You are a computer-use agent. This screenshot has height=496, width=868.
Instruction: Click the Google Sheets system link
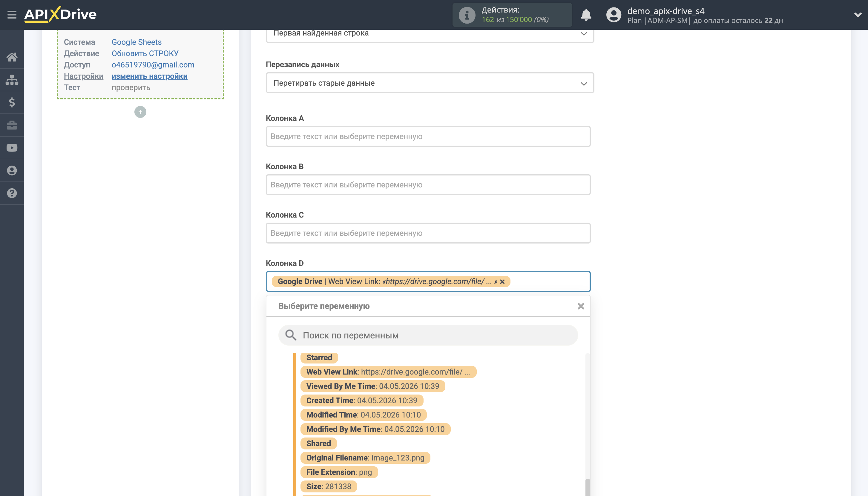pos(137,42)
